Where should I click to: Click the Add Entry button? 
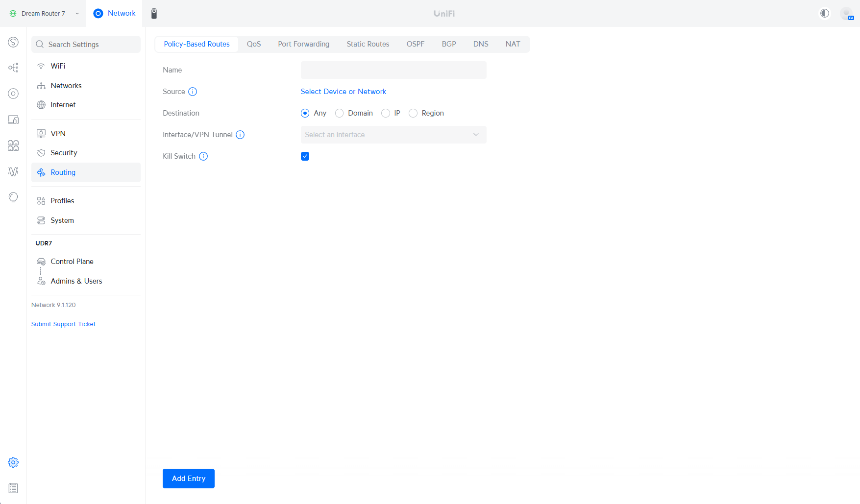[189, 479]
